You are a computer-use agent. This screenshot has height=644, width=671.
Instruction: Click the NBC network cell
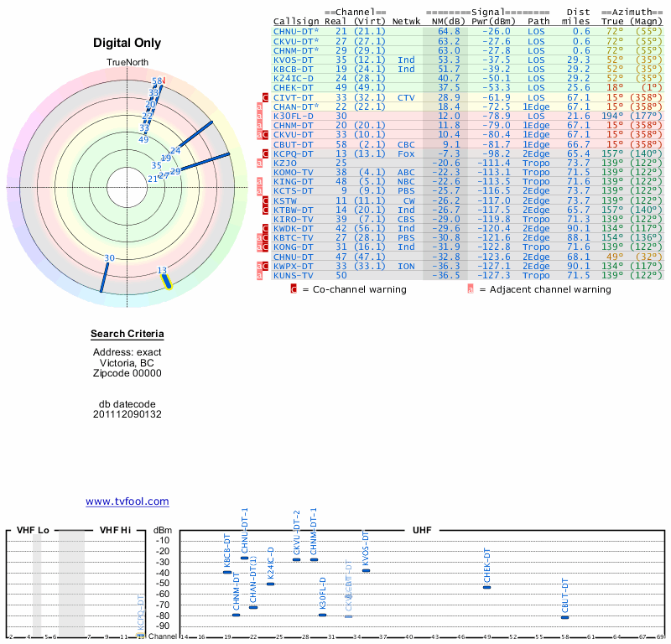point(406,181)
